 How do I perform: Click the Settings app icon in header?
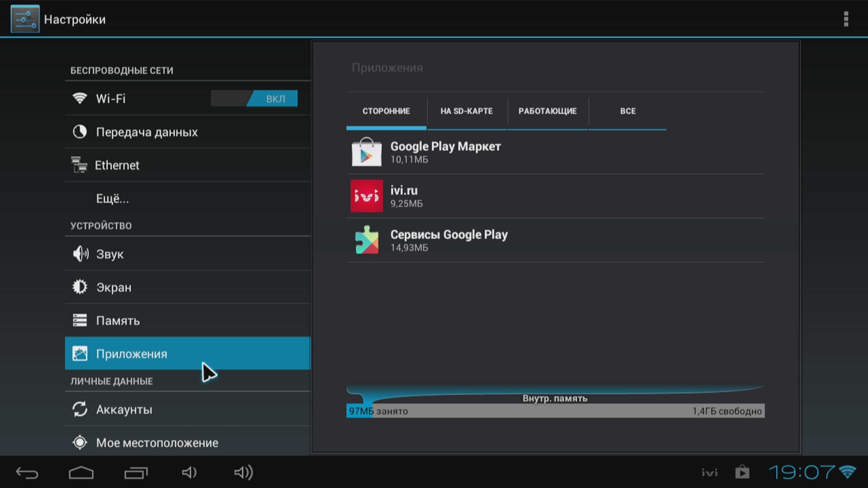pyautogui.click(x=25, y=19)
